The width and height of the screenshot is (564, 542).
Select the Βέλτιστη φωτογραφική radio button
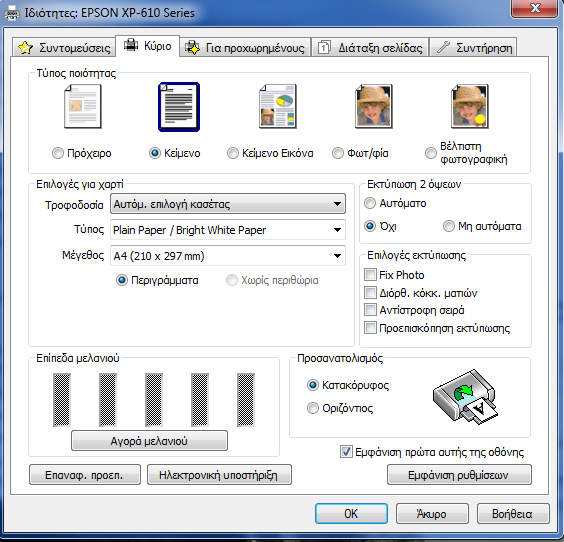pos(431,153)
